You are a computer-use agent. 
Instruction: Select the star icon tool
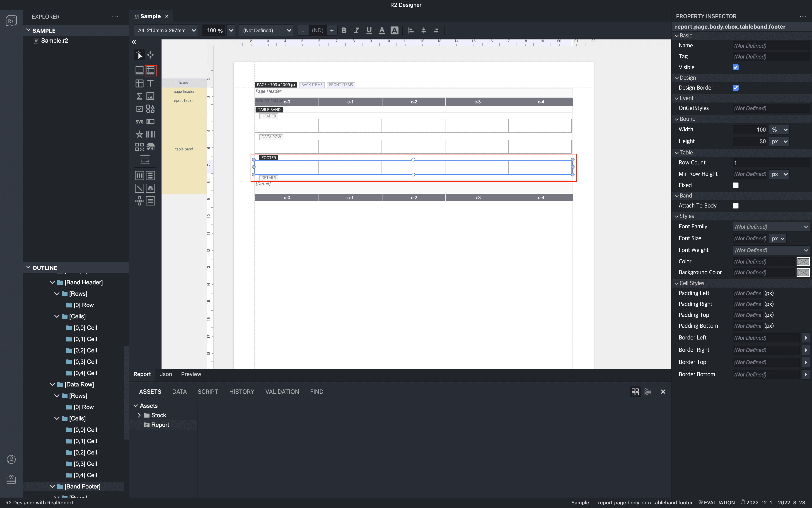139,134
